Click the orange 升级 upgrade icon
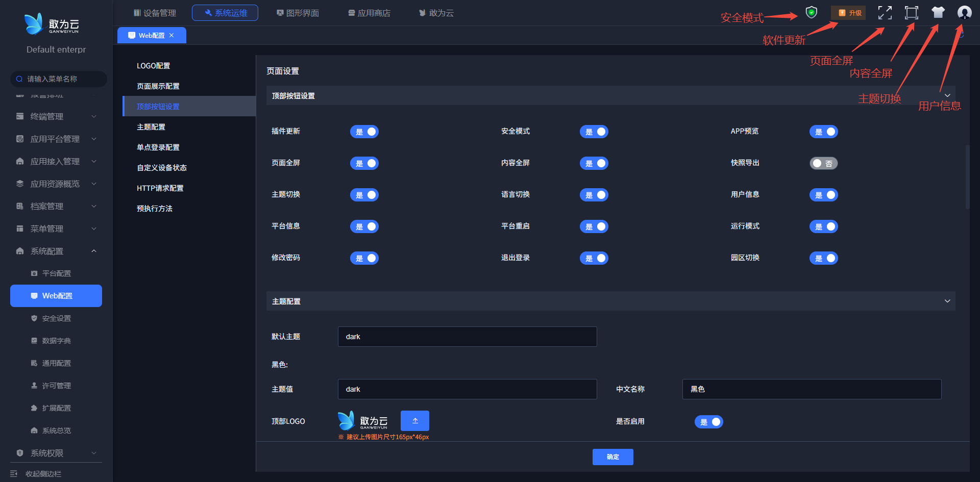Image resolution: width=980 pixels, height=482 pixels. click(x=842, y=13)
